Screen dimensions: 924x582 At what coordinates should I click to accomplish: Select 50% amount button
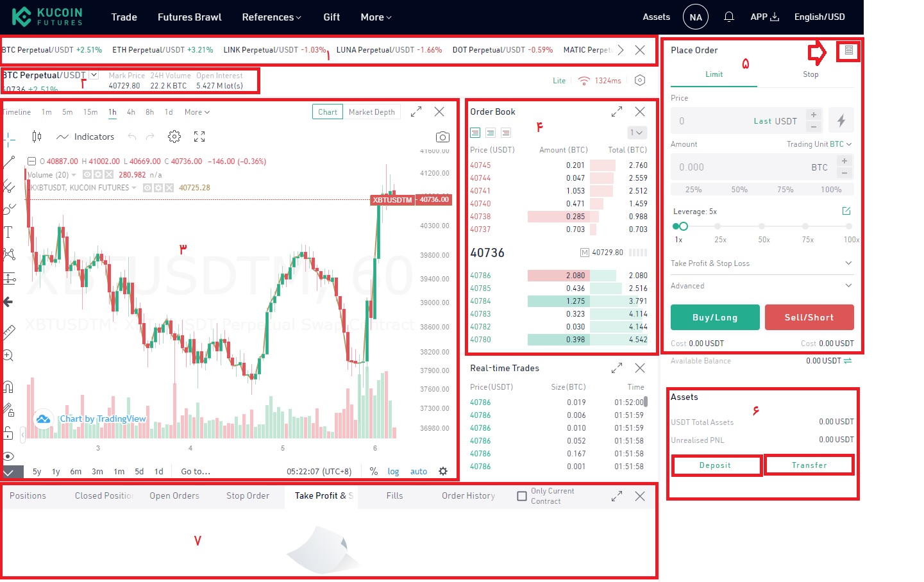739,190
